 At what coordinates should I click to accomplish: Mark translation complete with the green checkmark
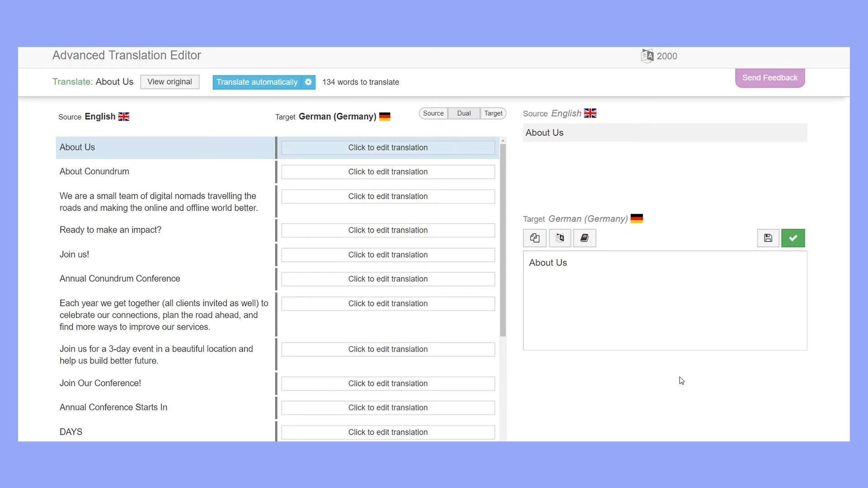click(793, 238)
